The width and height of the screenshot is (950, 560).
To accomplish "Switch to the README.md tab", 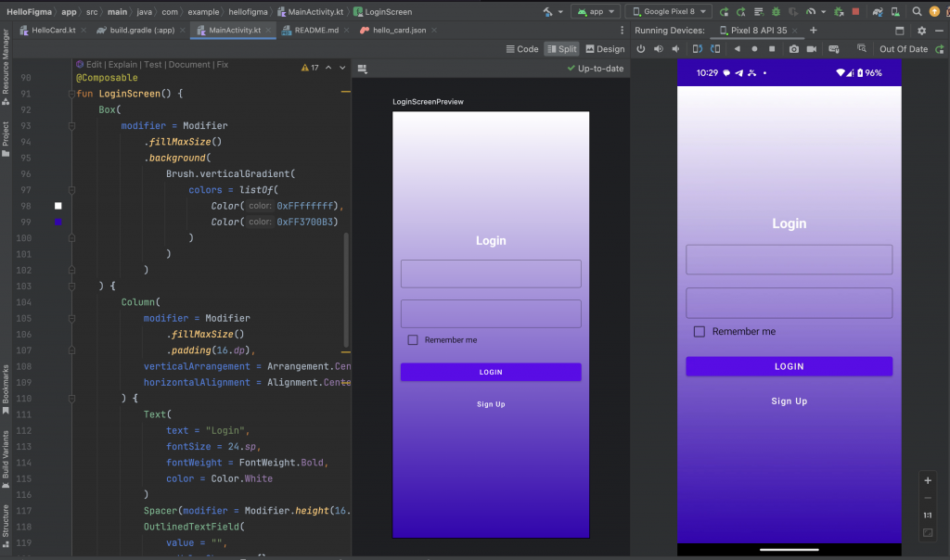I will [x=316, y=30].
